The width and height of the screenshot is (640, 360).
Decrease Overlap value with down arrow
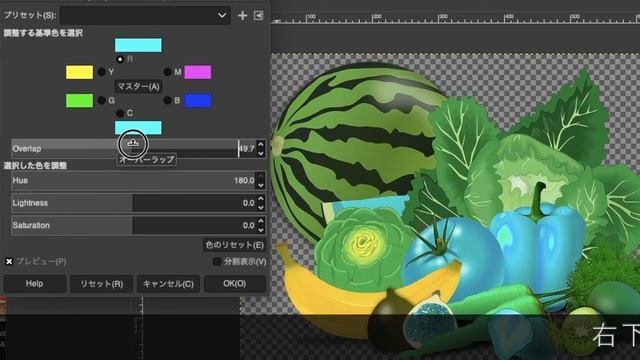click(261, 153)
